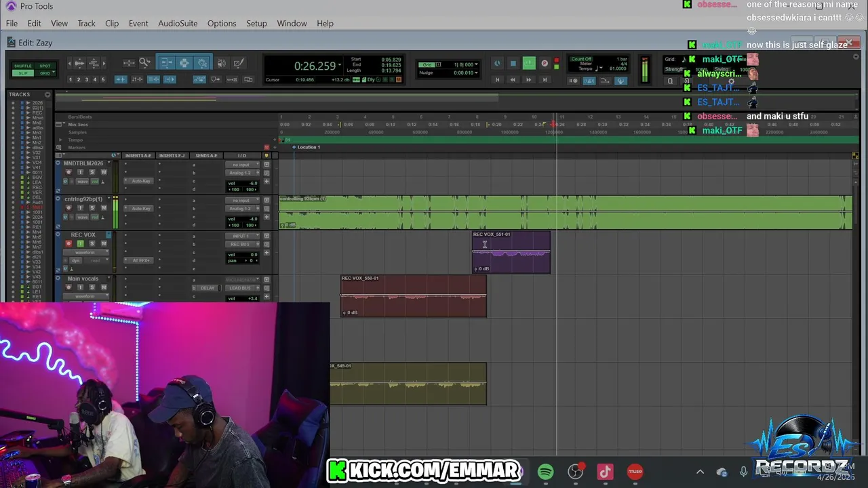Viewport: 868px width, 488px height.
Task: Open LEAD BUS output selector on Main vocals
Action: 242,288
